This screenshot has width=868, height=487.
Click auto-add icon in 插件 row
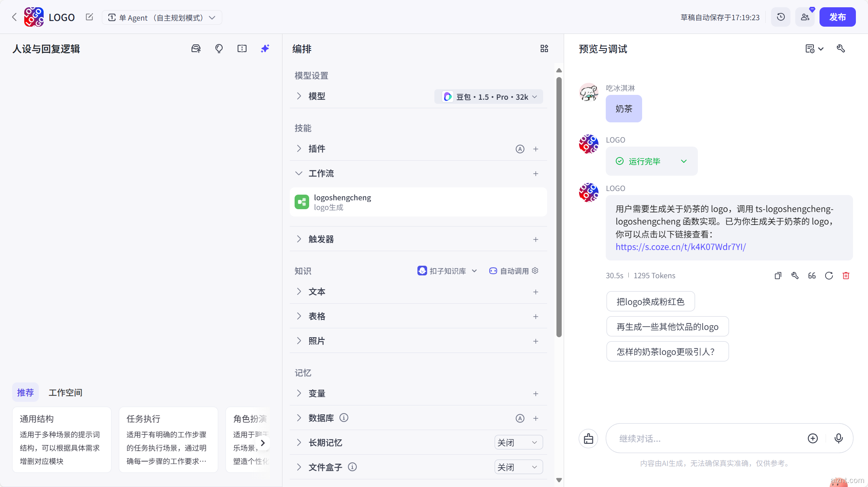point(520,149)
